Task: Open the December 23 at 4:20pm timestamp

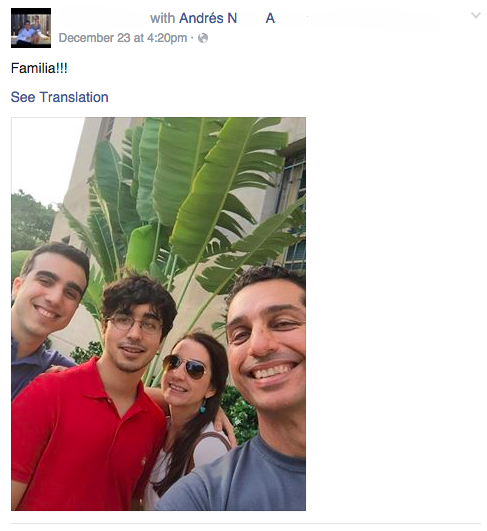Action: tap(123, 38)
